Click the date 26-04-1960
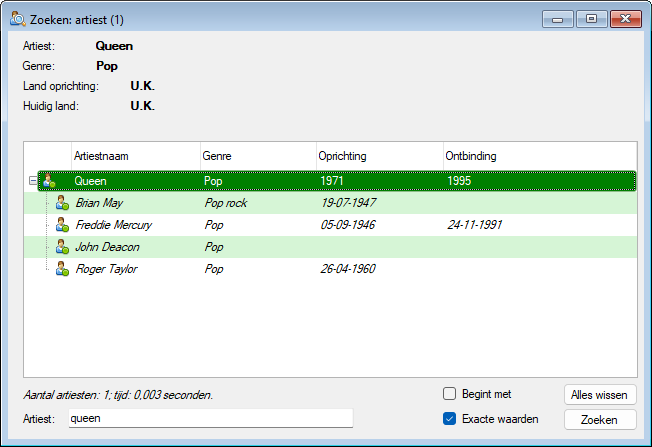The width and height of the screenshot is (652, 447). (348, 269)
